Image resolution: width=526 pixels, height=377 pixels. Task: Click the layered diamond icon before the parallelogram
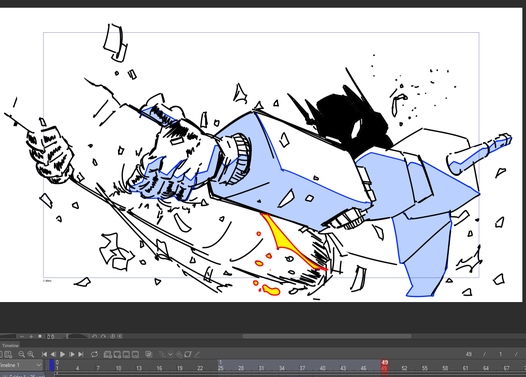point(179,354)
